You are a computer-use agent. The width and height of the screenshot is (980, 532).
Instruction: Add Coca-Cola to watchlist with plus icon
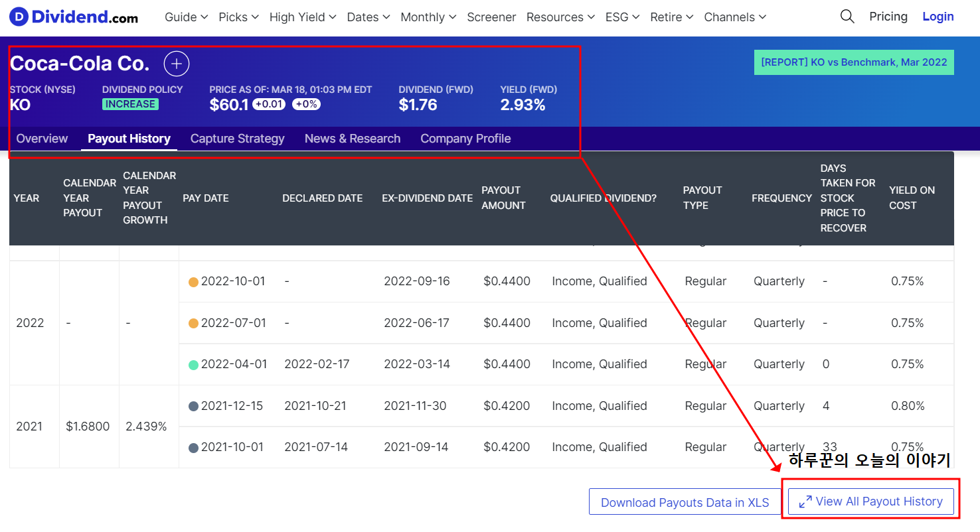coord(177,64)
